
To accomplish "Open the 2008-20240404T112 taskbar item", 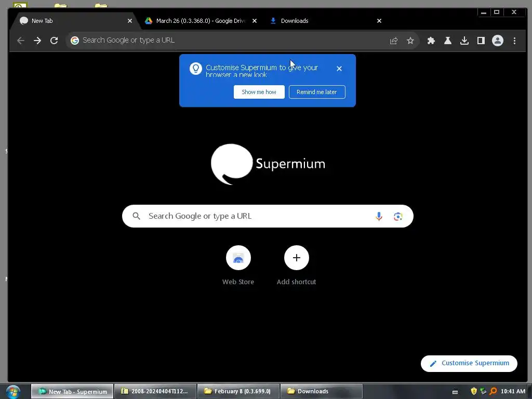I will pyautogui.click(x=155, y=391).
